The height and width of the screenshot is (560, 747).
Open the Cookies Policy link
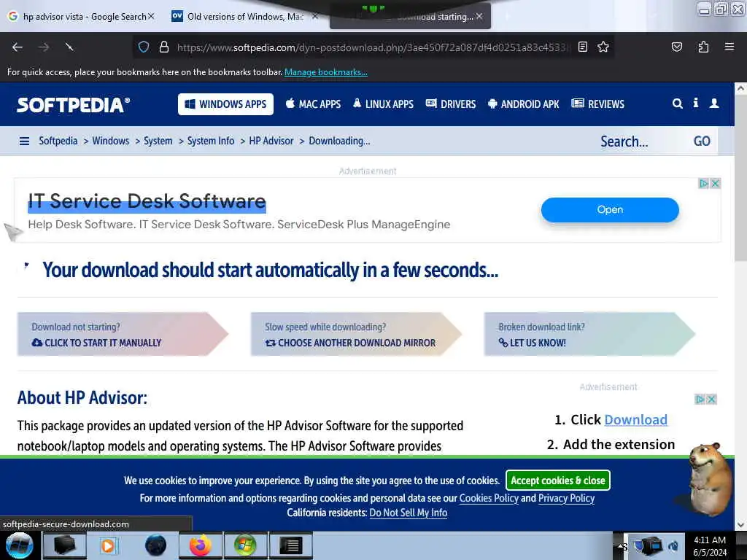[489, 498]
